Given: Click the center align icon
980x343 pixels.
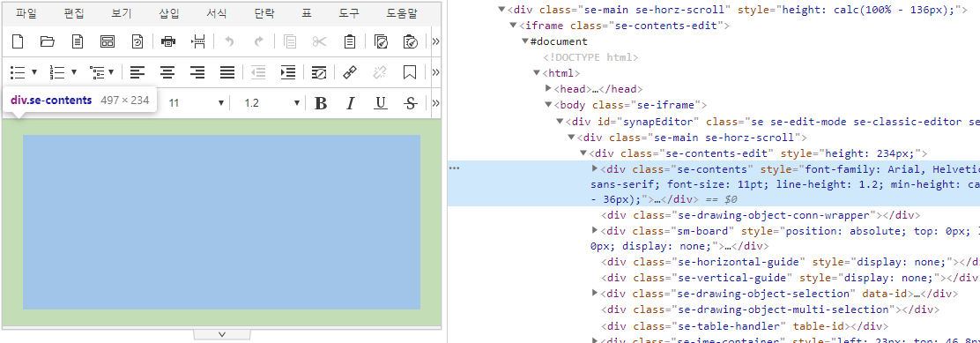Looking at the screenshot, I should click(167, 72).
